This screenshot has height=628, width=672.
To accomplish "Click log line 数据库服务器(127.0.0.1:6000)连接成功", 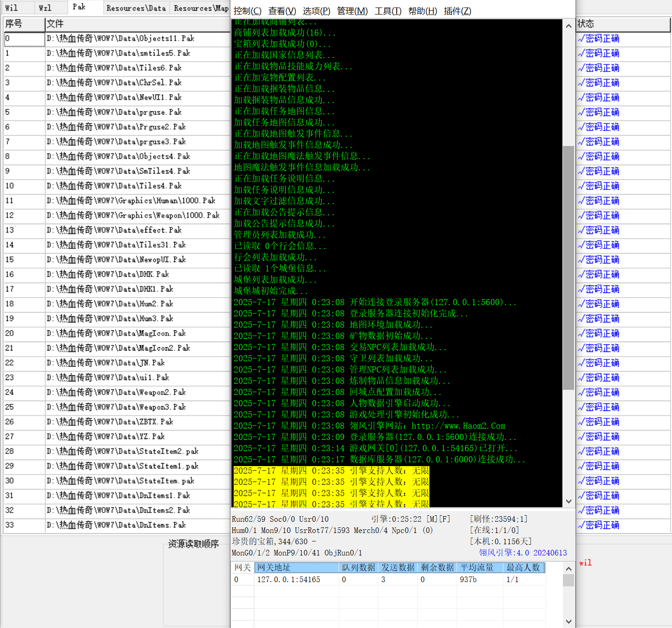I will tap(379, 460).
